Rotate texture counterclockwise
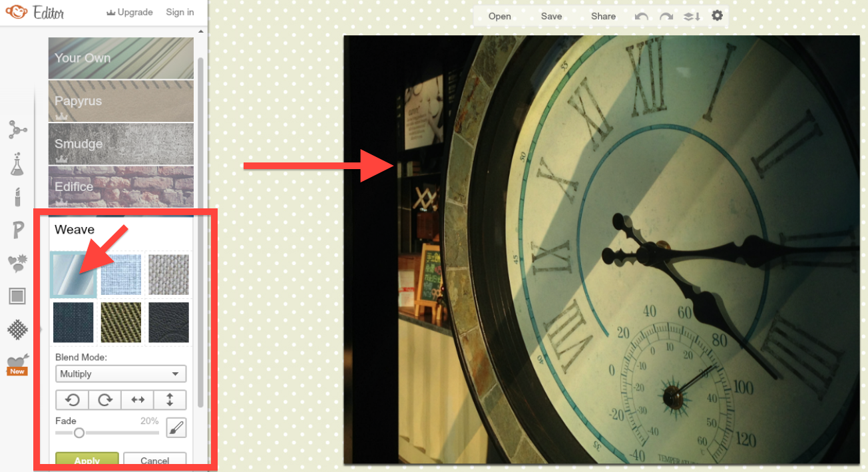The width and height of the screenshot is (868, 472). coord(72,400)
